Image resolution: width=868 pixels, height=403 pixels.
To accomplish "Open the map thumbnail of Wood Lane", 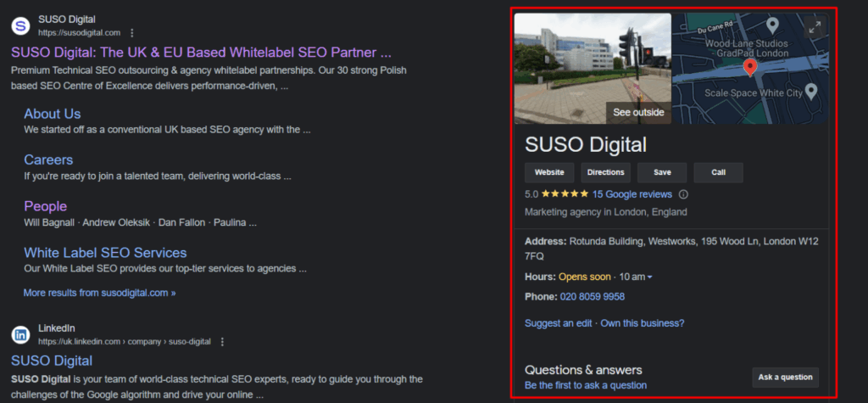I will (751, 68).
